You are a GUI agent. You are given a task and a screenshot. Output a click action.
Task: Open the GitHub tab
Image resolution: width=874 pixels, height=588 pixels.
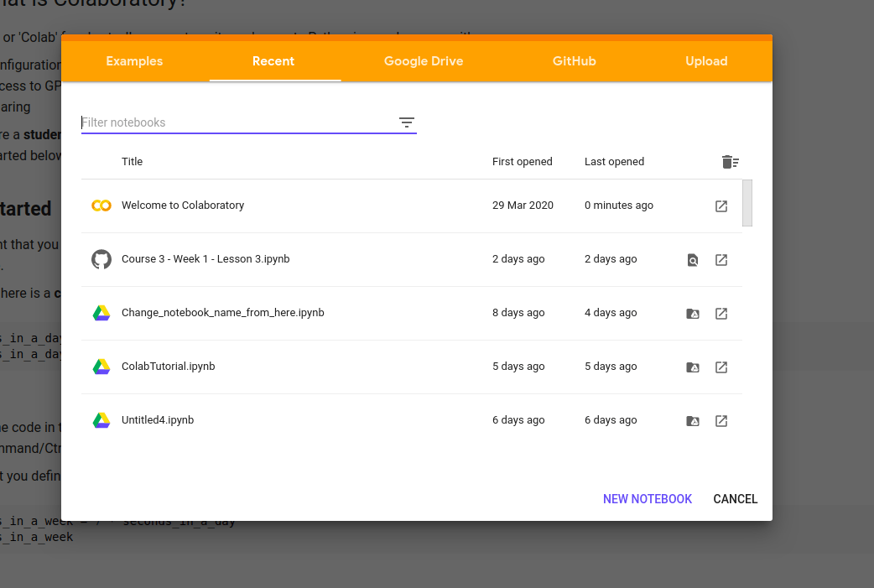click(574, 61)
